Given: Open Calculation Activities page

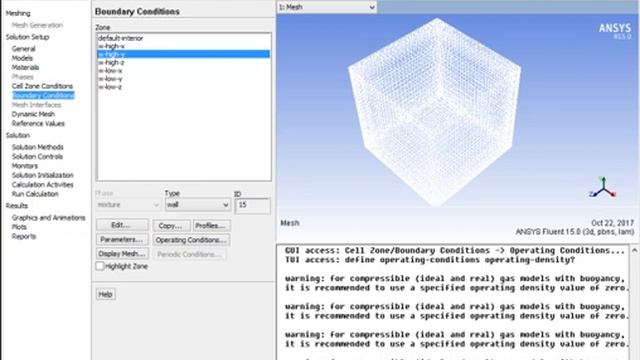Looking at the screenshot, I should pos(42,184).
